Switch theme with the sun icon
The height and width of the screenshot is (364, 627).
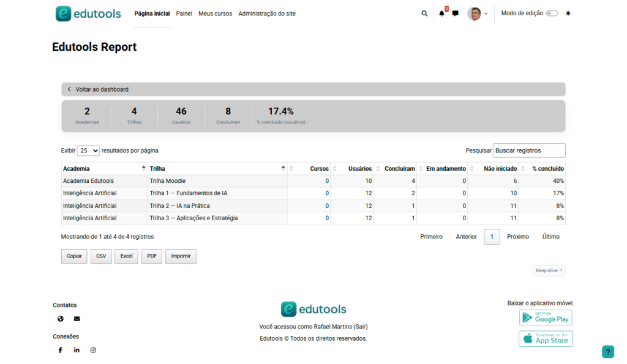tap(568, 13)
